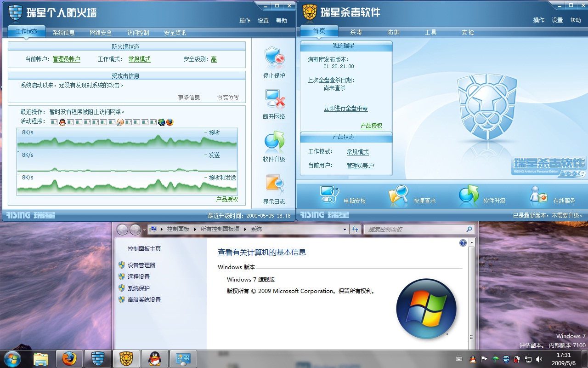The height and width of the screenshot is (368, 588).
Task: Open the antivirus 设置 menu
Action: [x=557, y=20]
